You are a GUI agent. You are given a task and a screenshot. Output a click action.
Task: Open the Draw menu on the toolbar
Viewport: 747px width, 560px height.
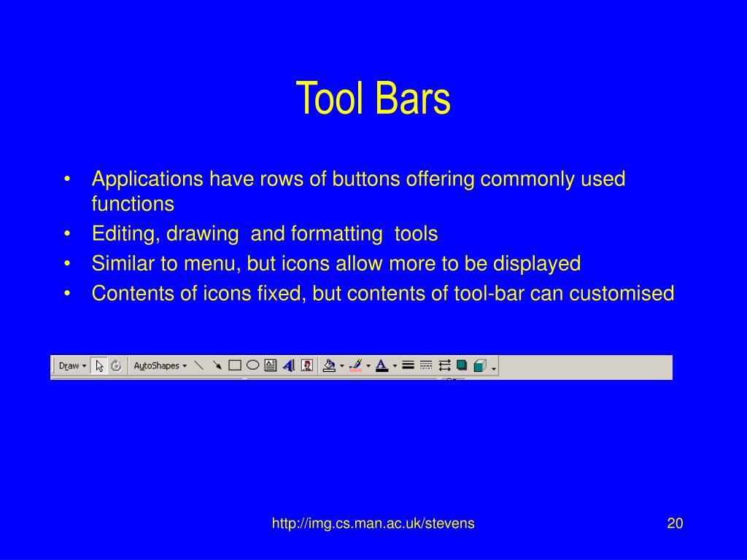click(x=72, y=366)
